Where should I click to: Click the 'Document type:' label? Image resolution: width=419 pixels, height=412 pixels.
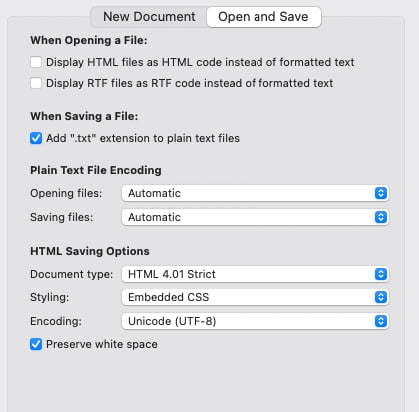click(x=72, y=274)
